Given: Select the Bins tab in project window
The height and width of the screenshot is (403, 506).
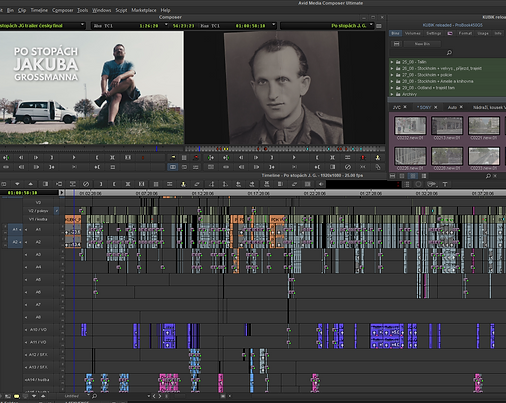Looking at the screenshot, I should (x=395, y=33).
